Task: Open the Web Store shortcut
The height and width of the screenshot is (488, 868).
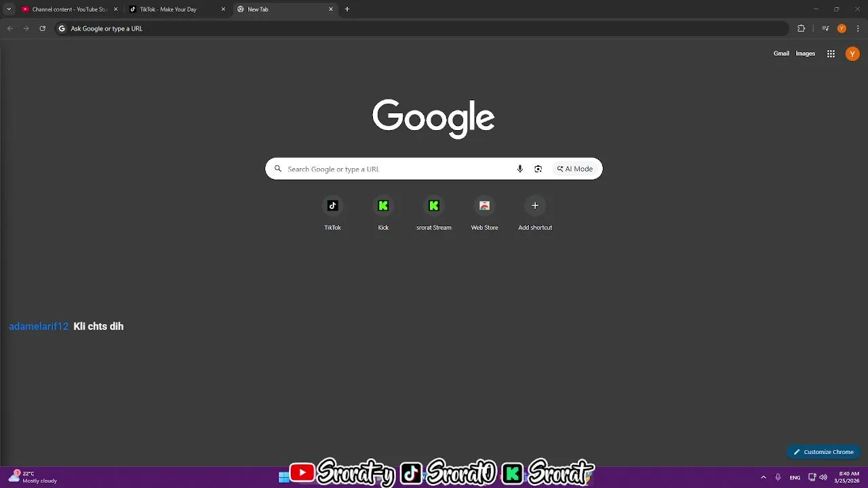Action: pos(484,213)
